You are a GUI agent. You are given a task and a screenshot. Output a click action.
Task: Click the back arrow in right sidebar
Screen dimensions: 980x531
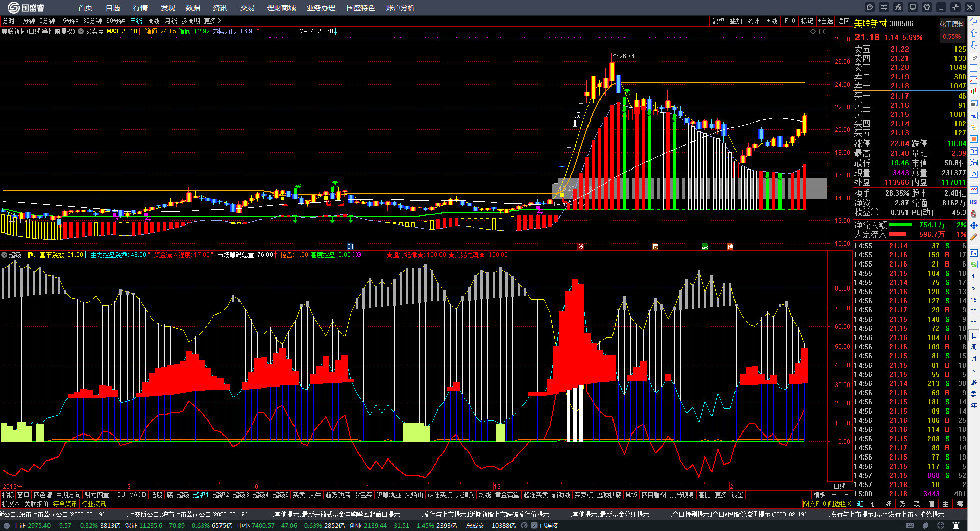tap(974, 21)
